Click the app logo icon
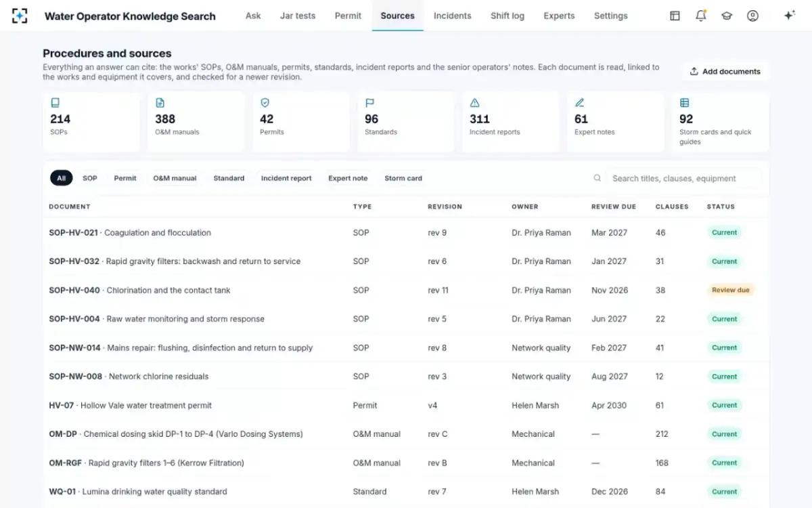Screen dimensions: 812x508 pyautogui.click(x=20, y=16)
